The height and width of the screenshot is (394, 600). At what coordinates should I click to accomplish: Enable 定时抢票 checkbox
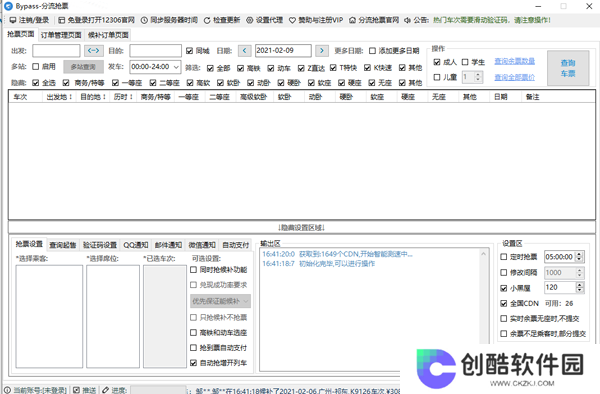tap(504, 257)
